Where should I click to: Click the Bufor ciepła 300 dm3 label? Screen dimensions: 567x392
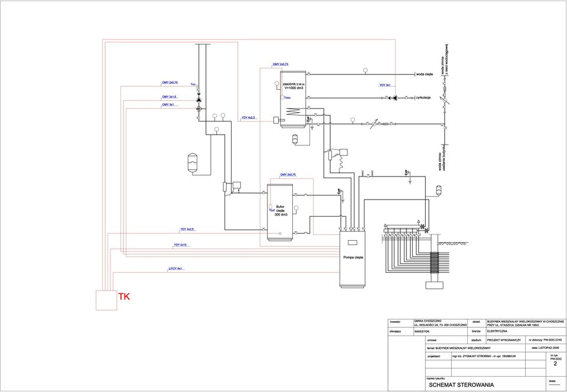tap(281, 211)
